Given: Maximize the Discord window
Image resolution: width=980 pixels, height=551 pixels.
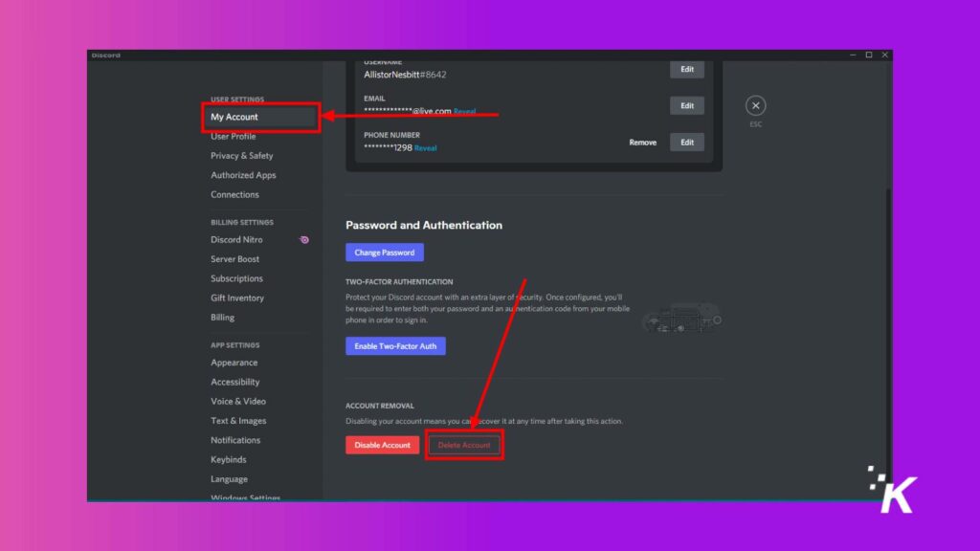Looking at the screenshot, I should (x=869, y=55).
